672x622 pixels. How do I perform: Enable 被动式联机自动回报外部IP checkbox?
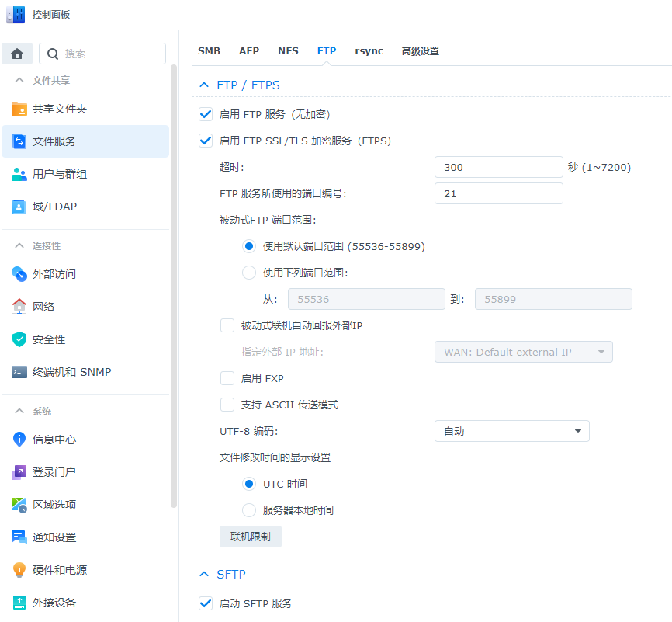click(227, 325)
